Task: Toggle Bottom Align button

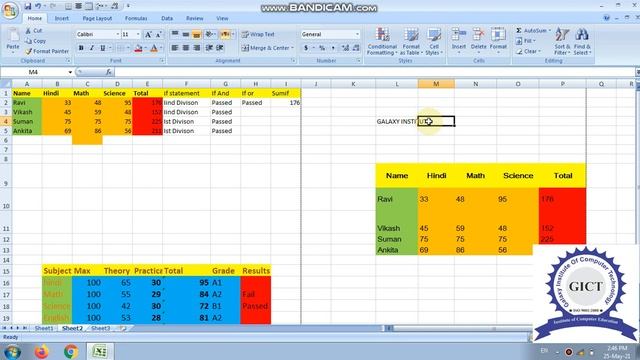Action: coord(196,34)
